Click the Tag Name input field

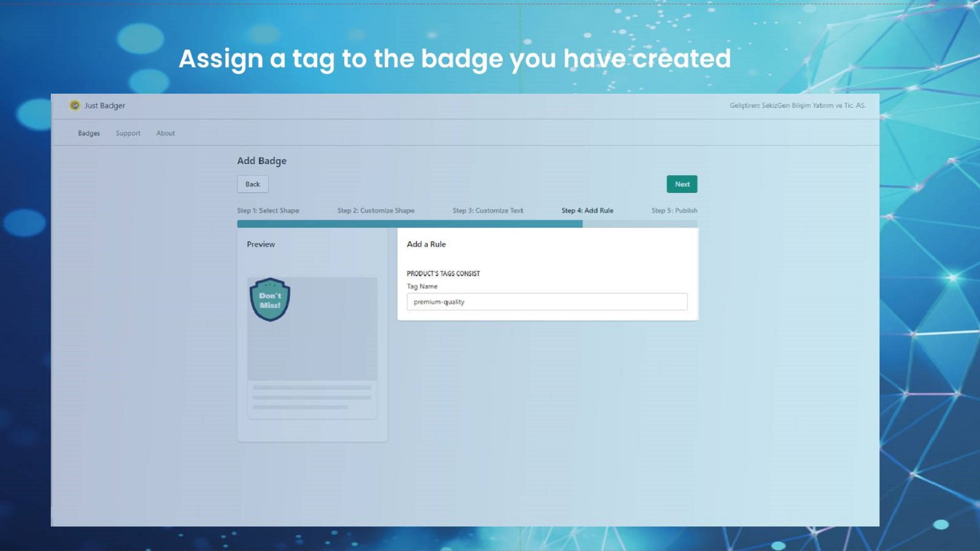547,302
